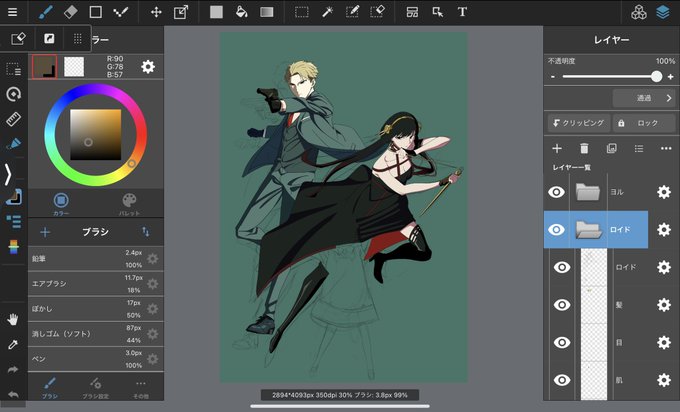Image resolution: width=680 pixels, height=412 pixels.
Task: Toggle visibility of 目 layer
Action: (x=562, y=343)
